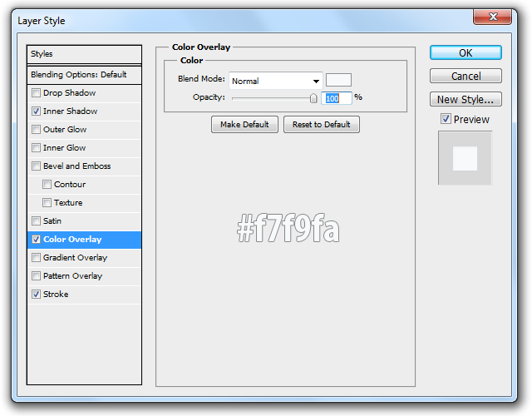Image resolution: width=532 pixels, height=416 pixels.
Task: Check the Texture checkbox
Action: [x=47, y=203]
